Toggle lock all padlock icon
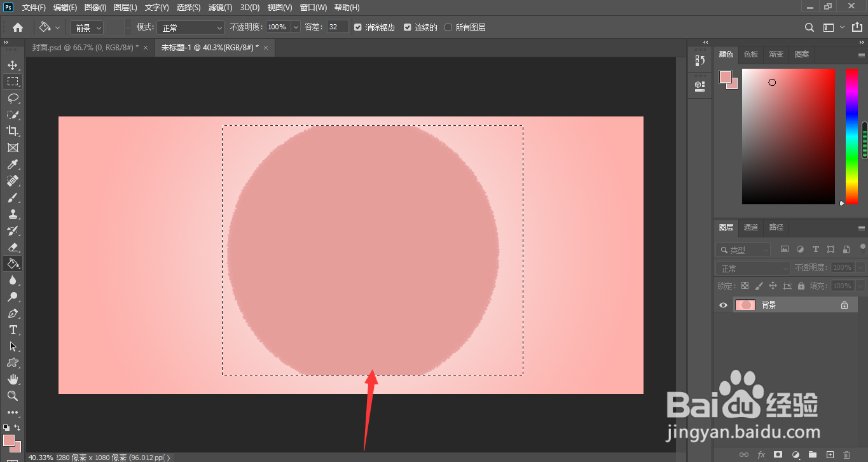Image resolution: width=868 pixels, height=462 pixels. (x=801, y=286)
